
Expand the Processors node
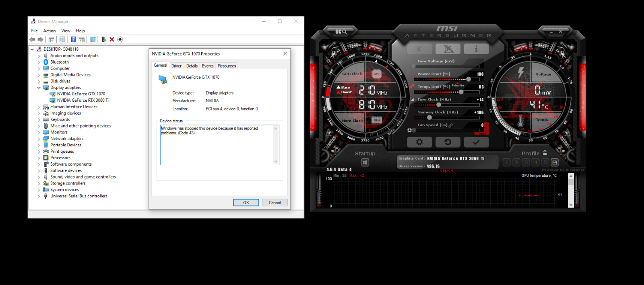(39, 158)
